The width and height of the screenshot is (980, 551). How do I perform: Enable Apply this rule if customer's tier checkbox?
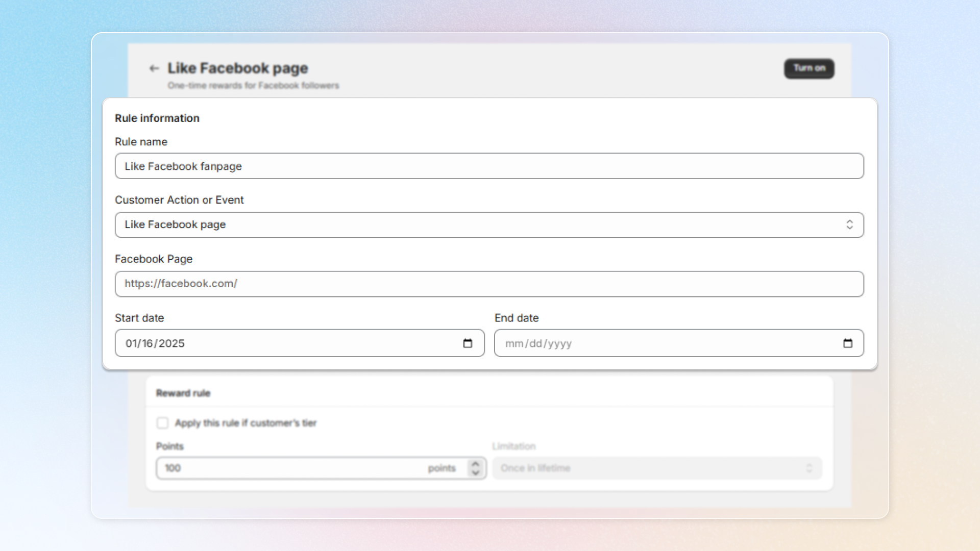click(162, 423)
